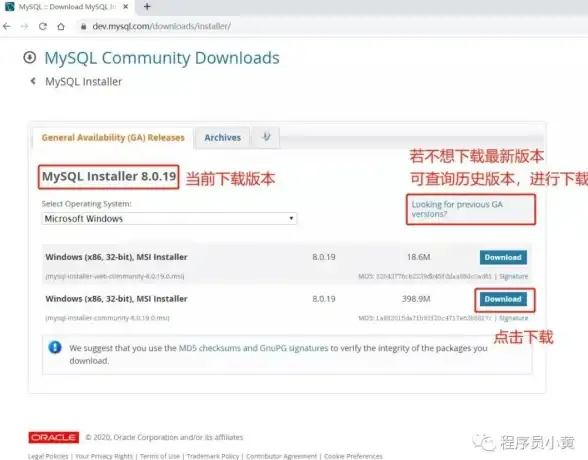Click the address bar URL field
Viewport: 588px width, 460px height.
[161, 26]
